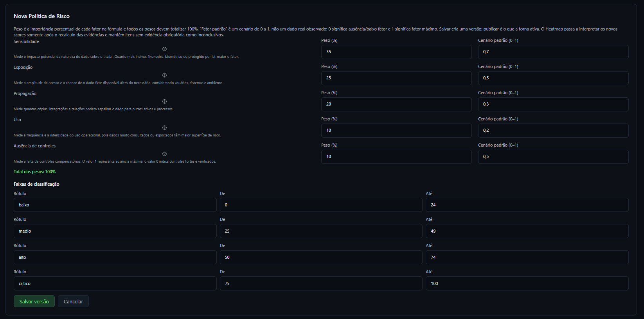This screenshot has height=319, width=644.
Task: Select the Rótulo field containing critico
Action: click(115, 283)
